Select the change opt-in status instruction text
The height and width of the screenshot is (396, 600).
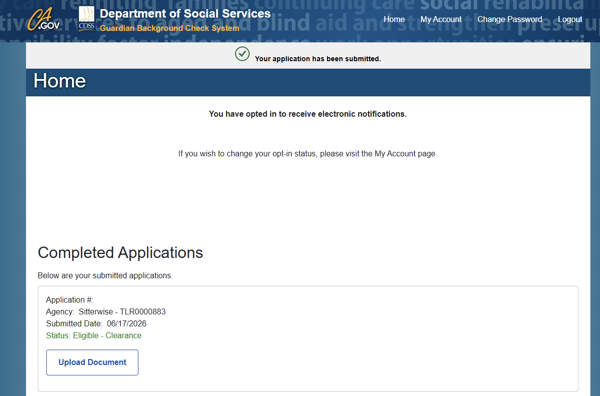308,154
